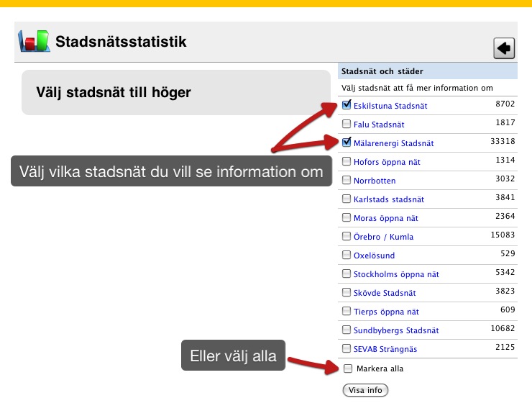Click the Stadsnätsstatistik bar chart logo
Viewport: 532px width, 416px height.
click(34, 42)
